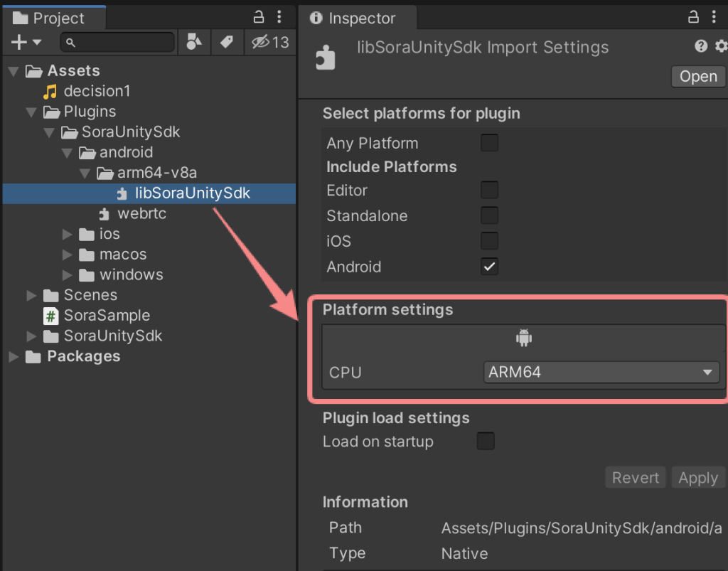
Task: Click the macos folder icon
Action: pos(87,255)
